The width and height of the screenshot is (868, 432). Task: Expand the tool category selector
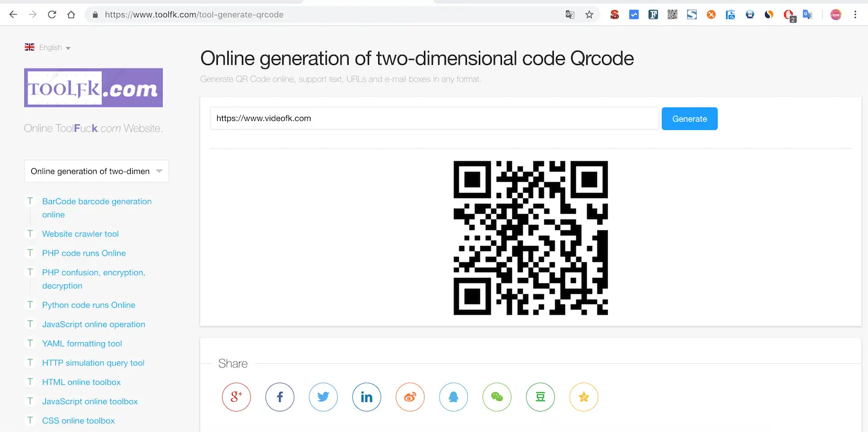click(x=96, y=171)
